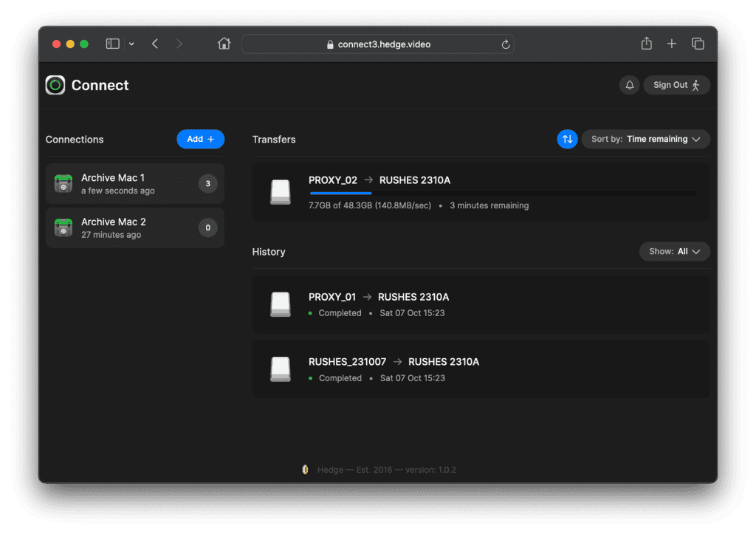Expand the Show: All history filter
The height and width of the screenshot is (534, 756).
(675, 252)
